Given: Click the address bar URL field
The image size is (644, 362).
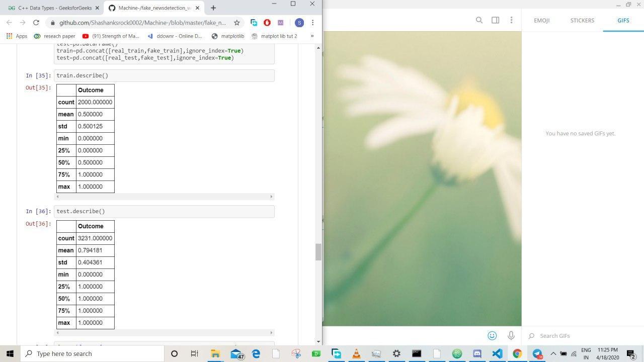Looking at the screenshot, I should [x=143, y=23].
